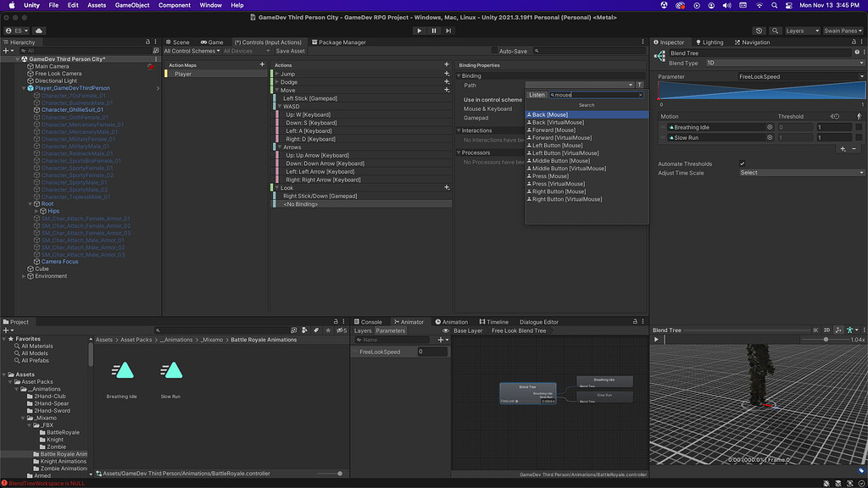
Task: Click the Listen button in binding picker
Action: 537,95
